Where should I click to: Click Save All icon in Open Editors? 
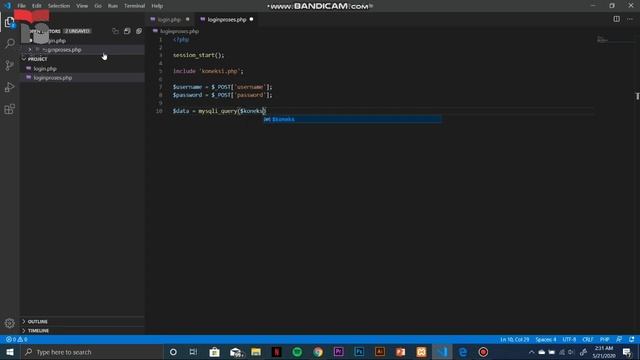pos(127,31)
